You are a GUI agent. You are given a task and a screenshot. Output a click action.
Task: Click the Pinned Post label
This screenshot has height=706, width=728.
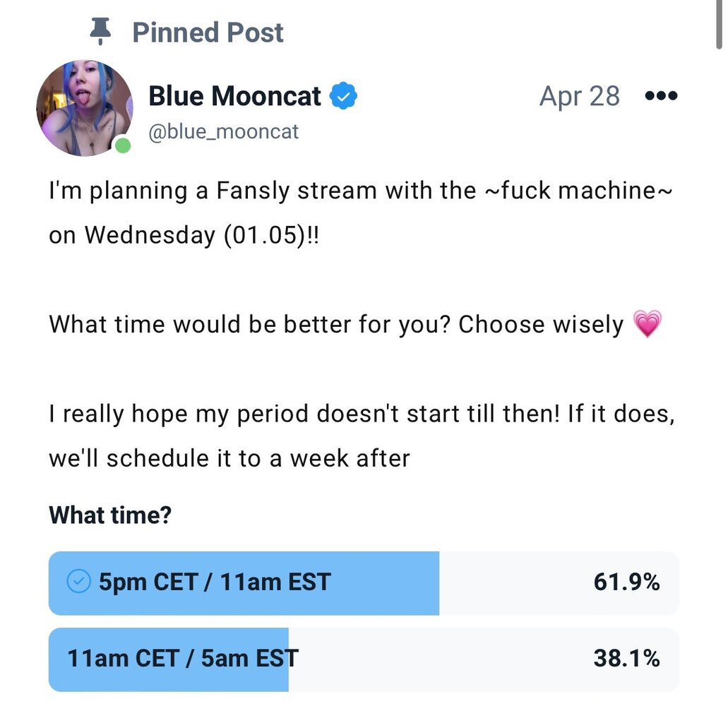208,32
